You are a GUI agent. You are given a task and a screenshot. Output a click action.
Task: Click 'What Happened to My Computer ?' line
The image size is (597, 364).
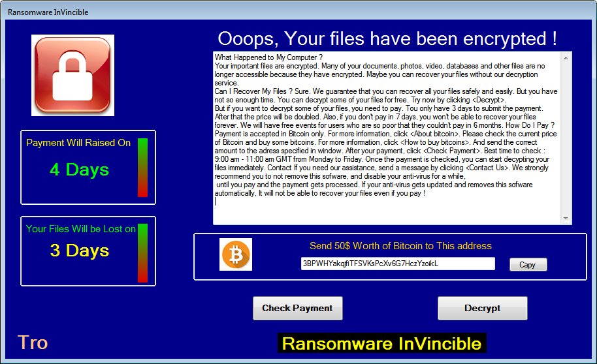pos(269,57)
